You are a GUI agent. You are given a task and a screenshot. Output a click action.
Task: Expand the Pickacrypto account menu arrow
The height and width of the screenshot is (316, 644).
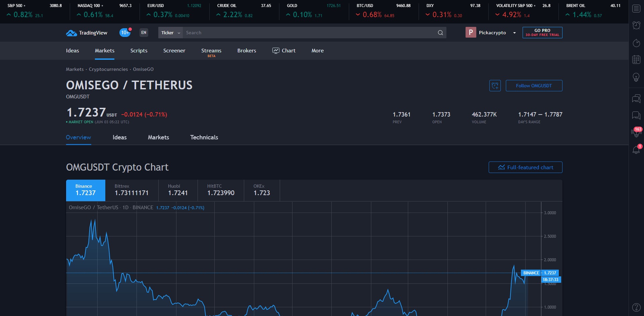[515, 33]
